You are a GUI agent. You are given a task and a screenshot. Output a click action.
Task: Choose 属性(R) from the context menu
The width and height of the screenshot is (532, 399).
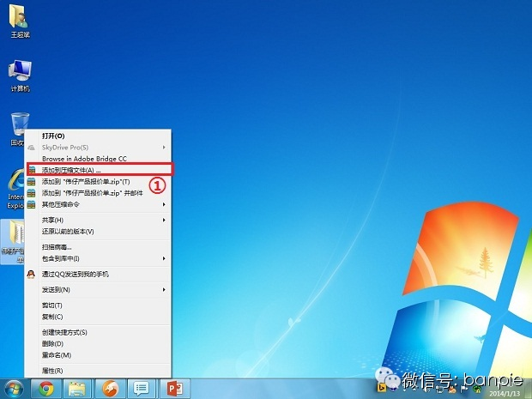(53, 370)
